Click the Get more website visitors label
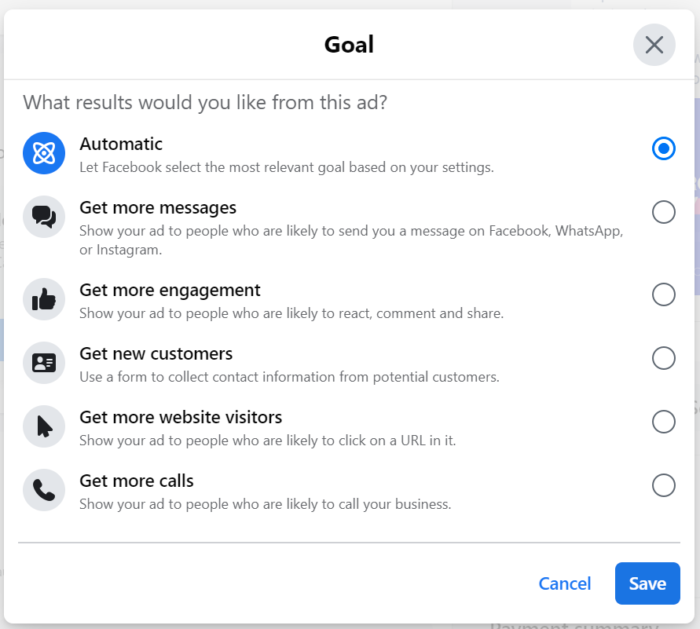This screenshot has height=629, width=700. pyautogui.click(x=181, y=417)
